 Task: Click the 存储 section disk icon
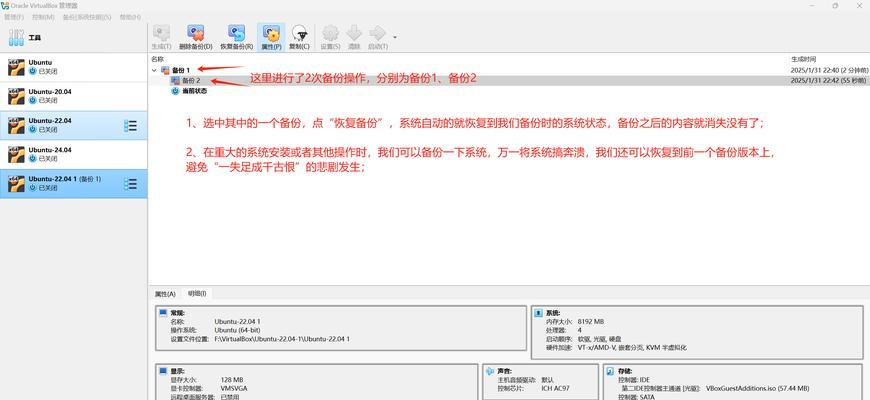pyautogui.click(x=609, y=371)
